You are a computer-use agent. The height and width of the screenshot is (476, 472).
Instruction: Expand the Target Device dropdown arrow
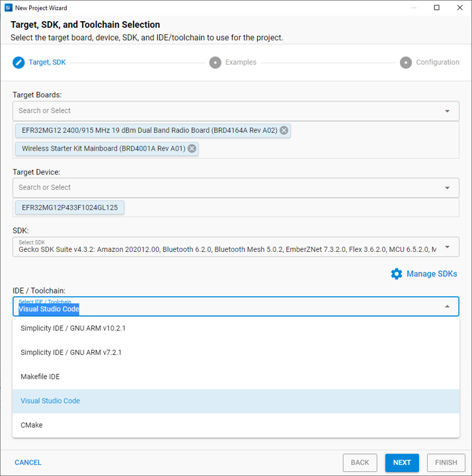click(447, 188)
